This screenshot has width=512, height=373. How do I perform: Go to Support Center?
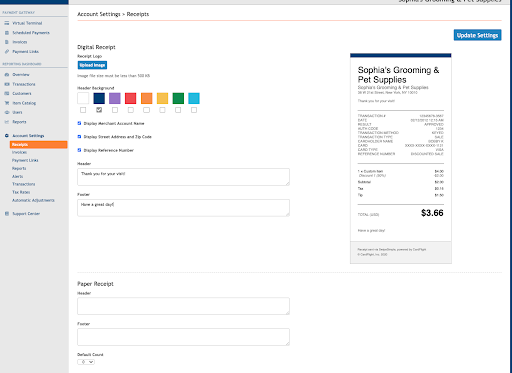pos(26,214)
